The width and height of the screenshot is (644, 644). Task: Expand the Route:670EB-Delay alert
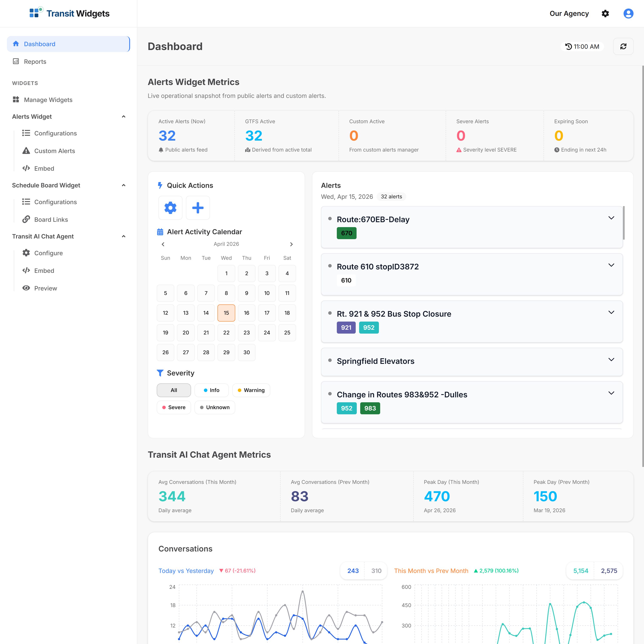coord(611,218)
